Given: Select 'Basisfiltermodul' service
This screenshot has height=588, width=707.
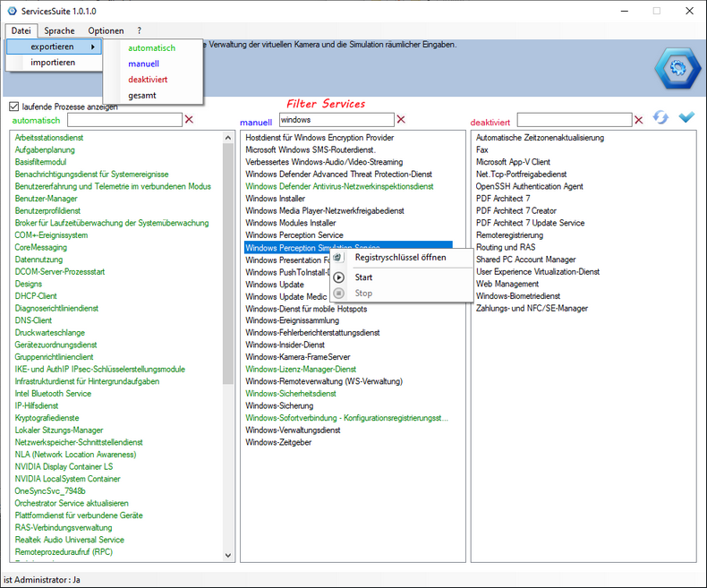Looking at the screenshot, I should (40, 162).
